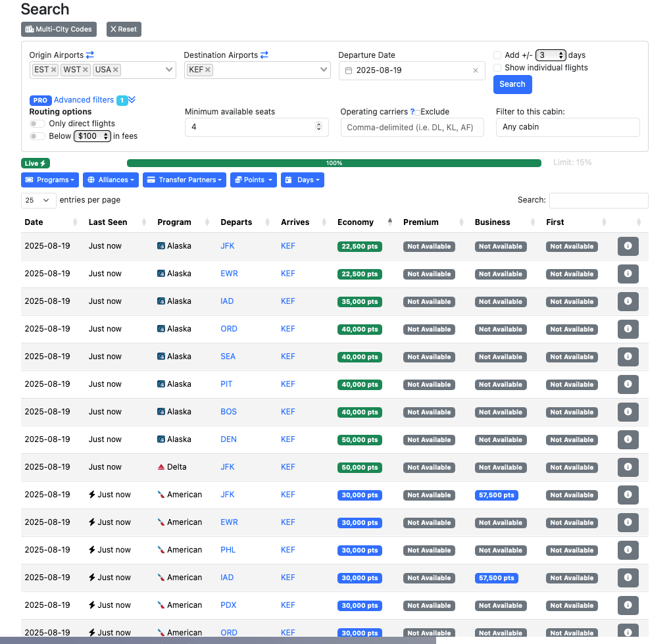Open info for American EWR to KEF row
Viewport: 671px width, 644px height.
click(628, 522)
